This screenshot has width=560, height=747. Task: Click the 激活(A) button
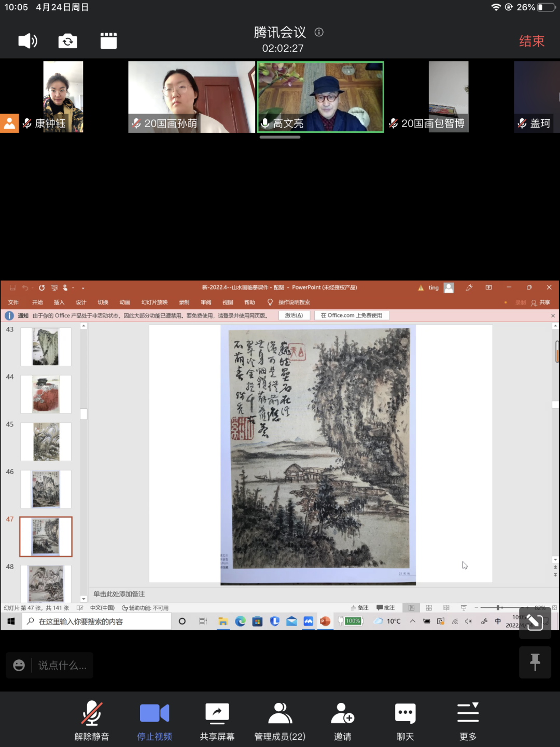[294, 315]
